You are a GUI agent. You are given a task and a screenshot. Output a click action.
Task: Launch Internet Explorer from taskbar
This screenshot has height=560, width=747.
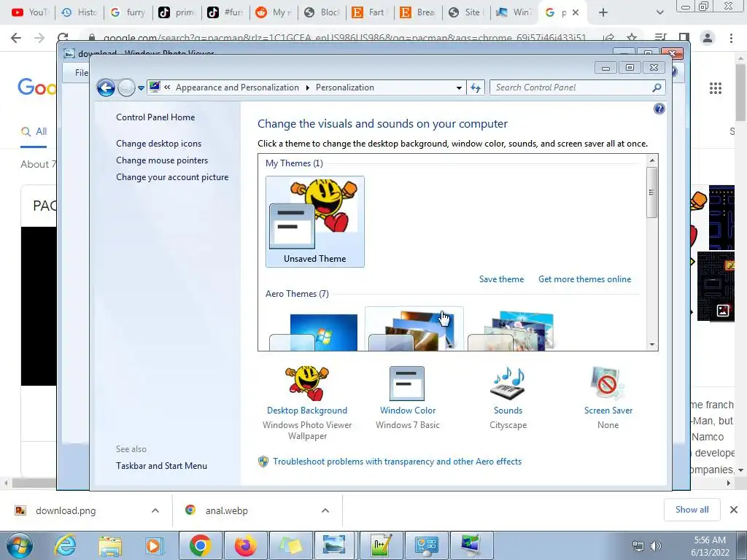point(65,545)
